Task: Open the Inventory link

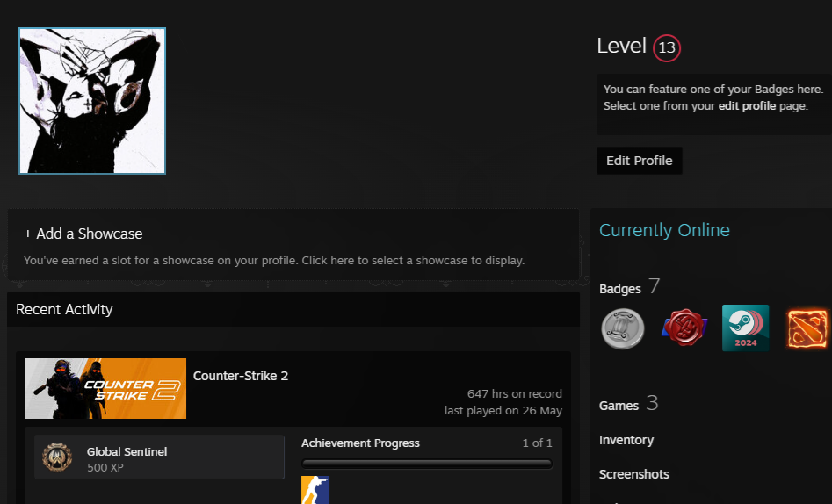Action: (x=626, y=440)
